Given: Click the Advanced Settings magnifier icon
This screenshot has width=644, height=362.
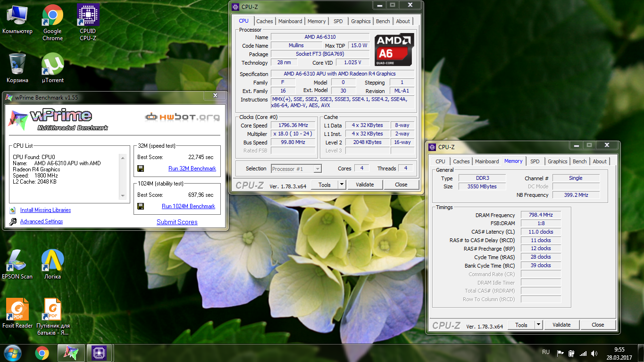Looking at the screenshot, I should click(13, 221).
